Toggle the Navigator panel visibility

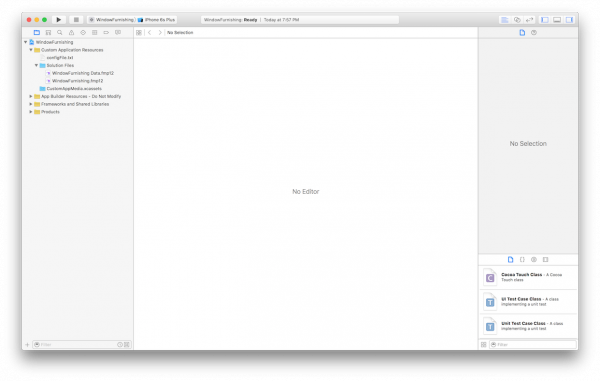click(x=545, y=20)
